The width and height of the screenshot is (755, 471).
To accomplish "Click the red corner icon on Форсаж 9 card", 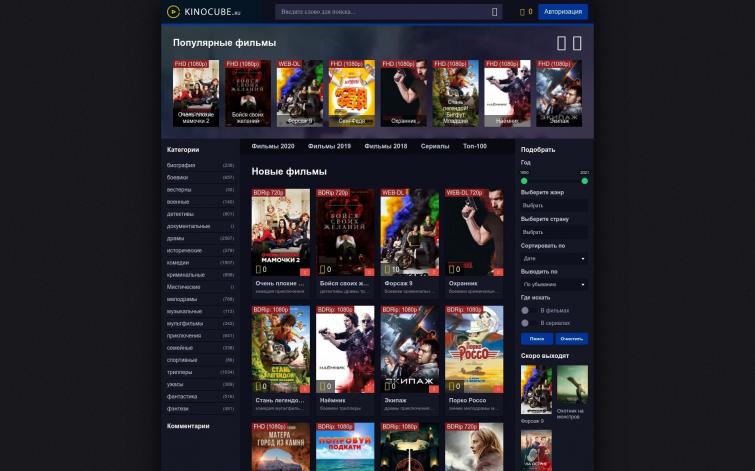I will [434, 272].
